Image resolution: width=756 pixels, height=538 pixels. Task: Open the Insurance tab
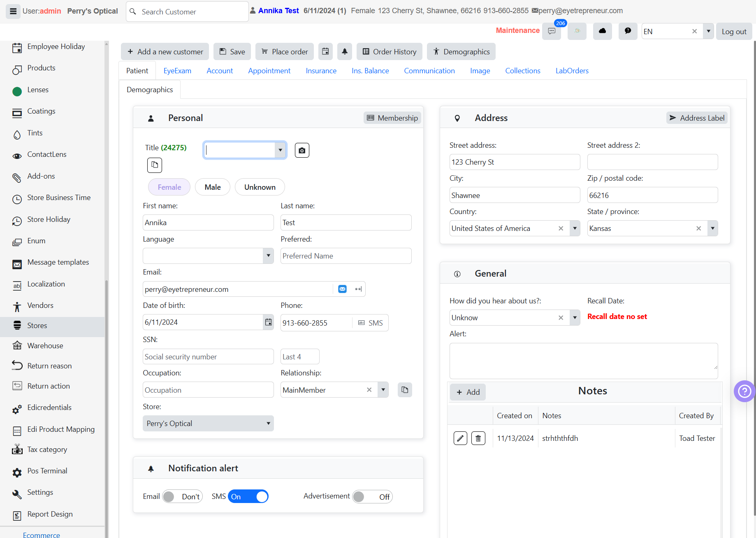coord(321,71)
